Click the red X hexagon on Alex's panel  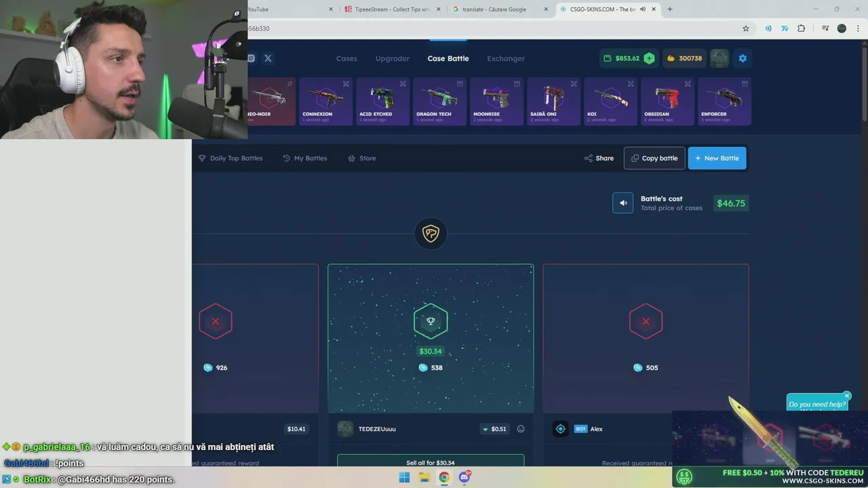[646, 321]
